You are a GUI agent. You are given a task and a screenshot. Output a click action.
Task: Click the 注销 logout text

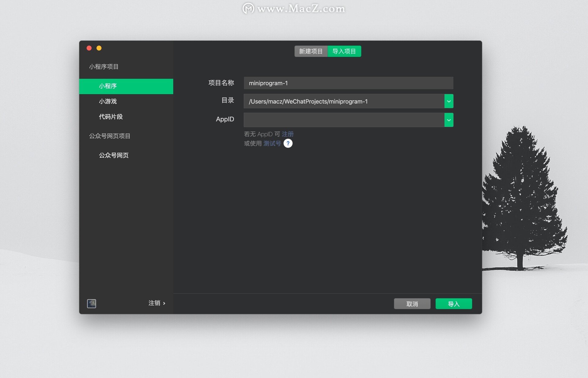pos(154,303)
